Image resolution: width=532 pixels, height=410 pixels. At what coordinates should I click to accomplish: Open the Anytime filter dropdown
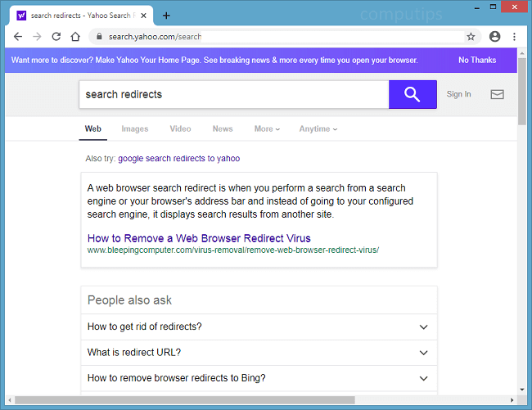(x=318, y=128)
